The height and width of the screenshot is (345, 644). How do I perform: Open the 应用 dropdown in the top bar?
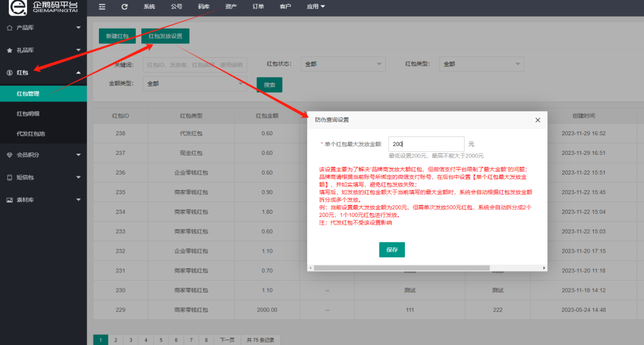point(315,7)
